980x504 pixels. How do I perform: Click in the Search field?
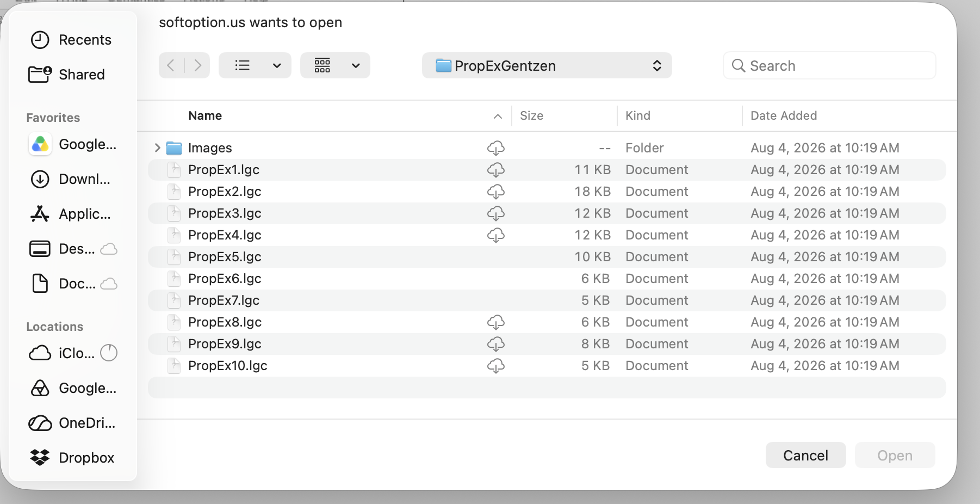click(829, 65)
